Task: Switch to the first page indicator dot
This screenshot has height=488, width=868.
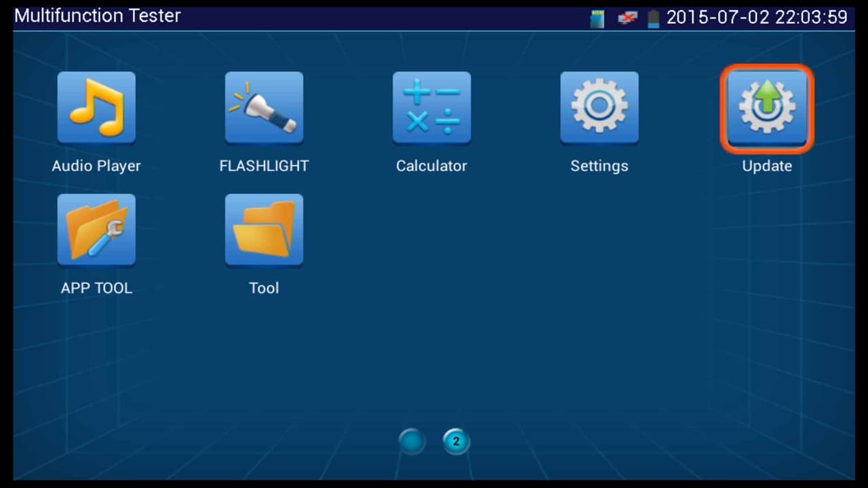Action: click(412, 442)
